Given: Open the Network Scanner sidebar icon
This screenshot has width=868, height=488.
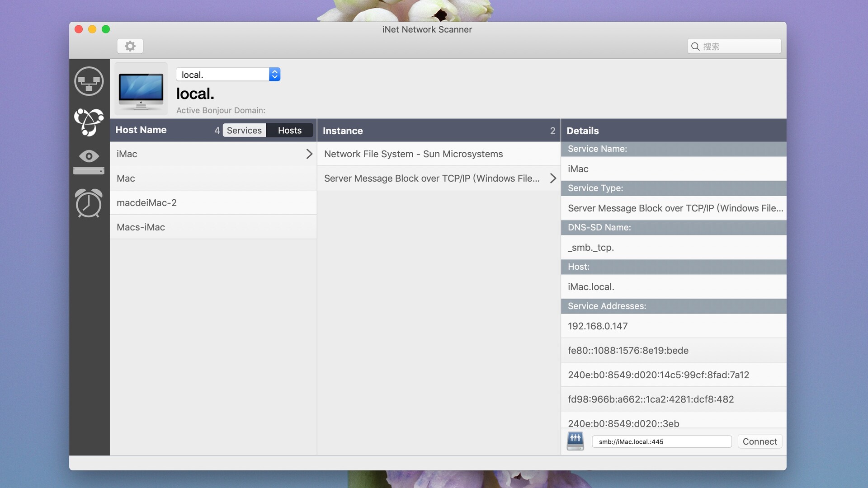Looking at the screenshot, I should click(89, 81).
